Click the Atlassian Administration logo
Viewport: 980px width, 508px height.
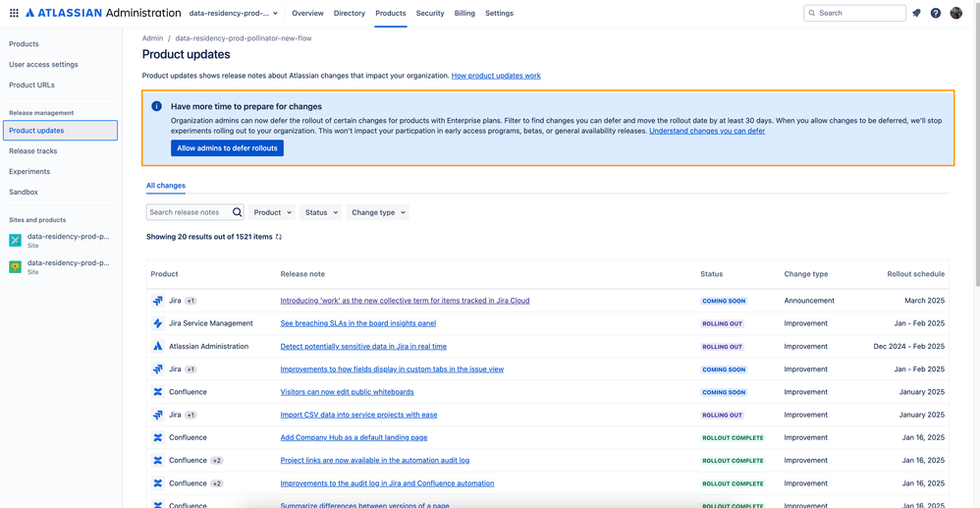pyautogui.click(x=104, y=13)
